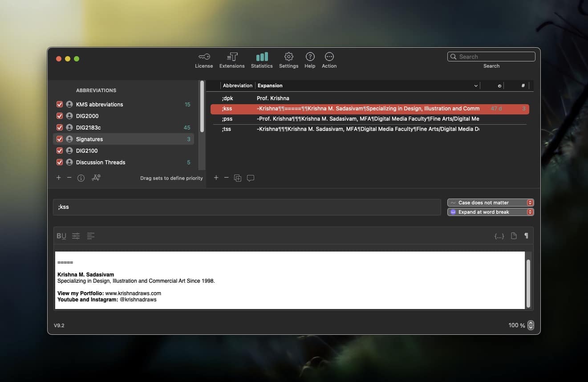Click the zoom percentage stepper
This screenshot has width=588, height=382.
[530, 325]
